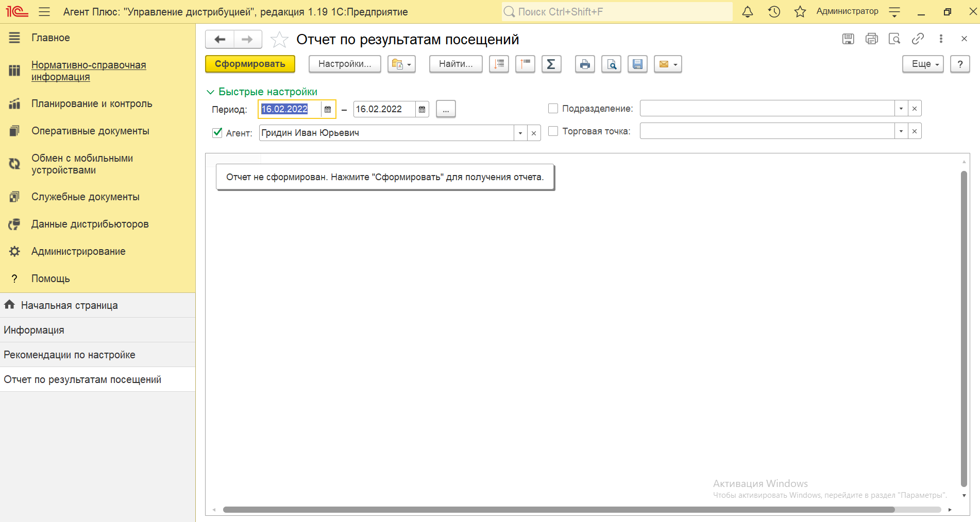Screen dimensions: 980x522
Task: Add report to favorites with star
Action: [x=279, y=40]
